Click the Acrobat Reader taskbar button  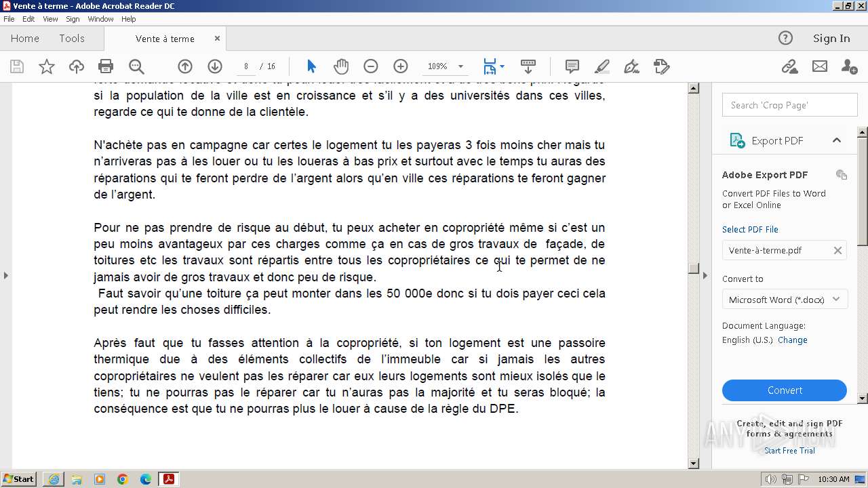pyautogui.click(x=168, y=479)
